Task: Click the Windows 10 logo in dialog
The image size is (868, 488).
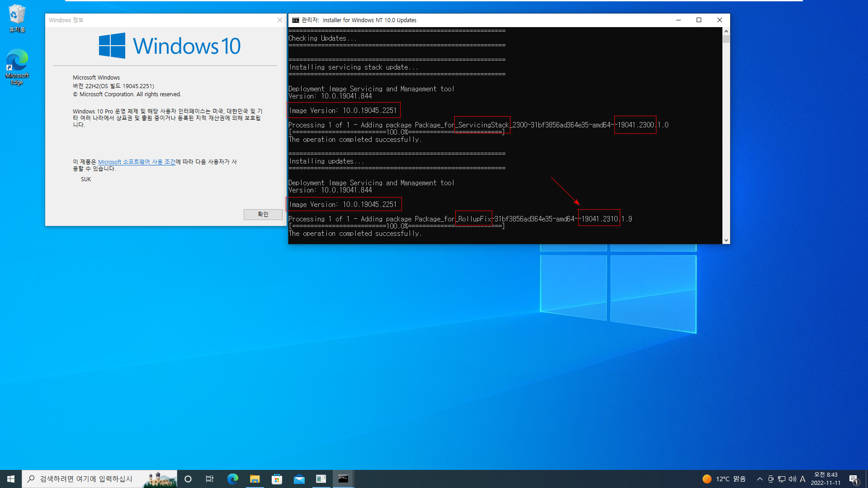Action: [170, 46]
